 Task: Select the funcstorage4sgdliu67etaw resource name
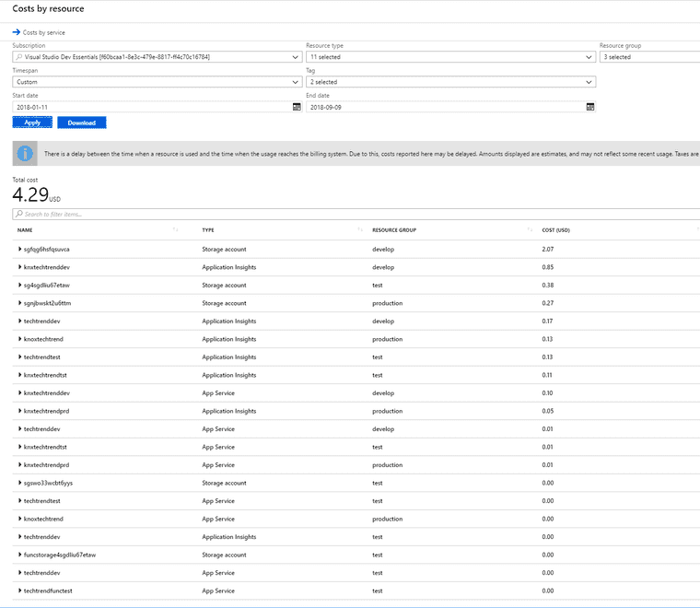60,555
